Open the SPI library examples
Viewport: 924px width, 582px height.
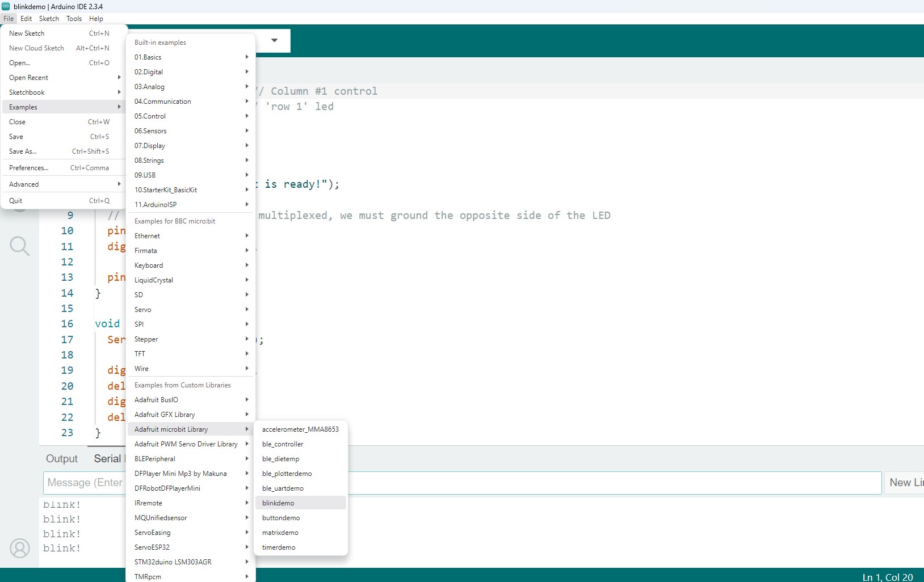pos(191,324)
